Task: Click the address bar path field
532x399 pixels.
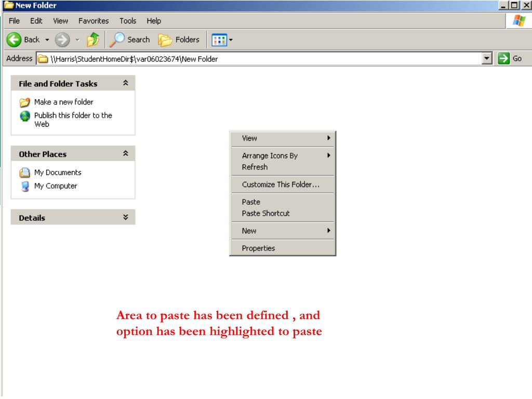Action: click(260, 59)
